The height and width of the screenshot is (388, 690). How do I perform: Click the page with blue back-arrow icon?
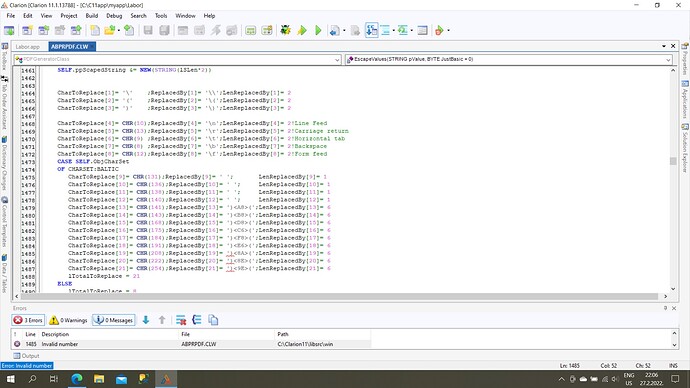coord(334,30)
